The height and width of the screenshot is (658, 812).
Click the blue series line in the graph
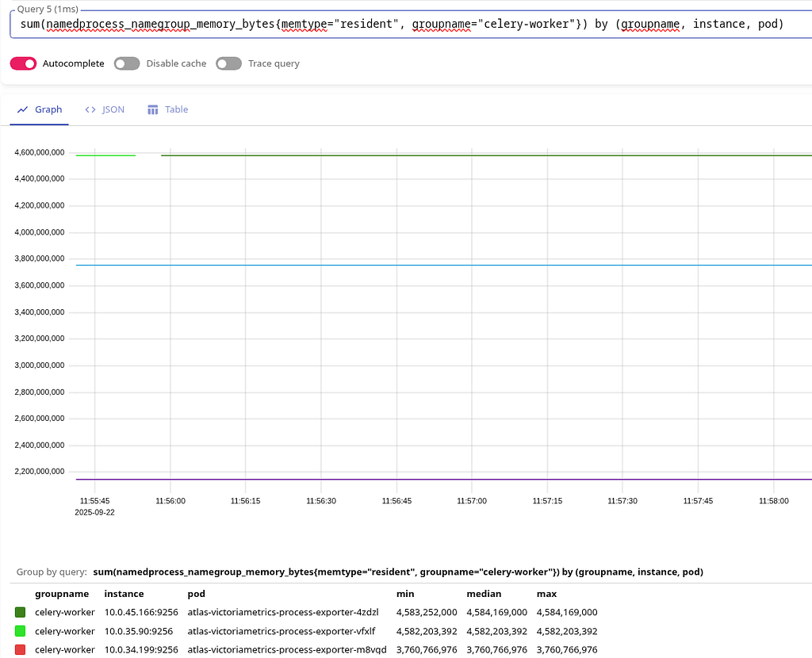coord(444,266)
